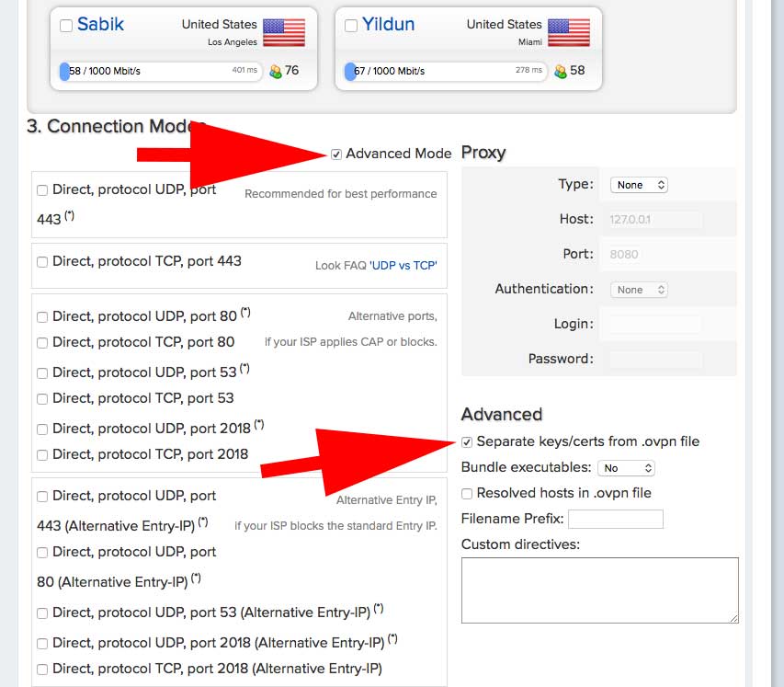Open the Proxy Type dropdown

pyautogui.click(x=639, y=185)
